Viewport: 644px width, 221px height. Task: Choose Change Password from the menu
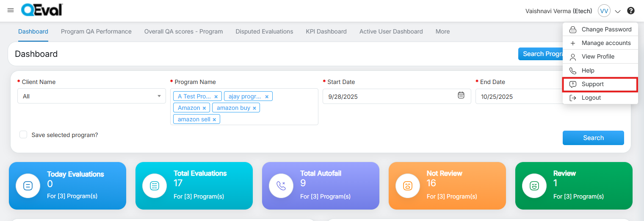point(606,29)
